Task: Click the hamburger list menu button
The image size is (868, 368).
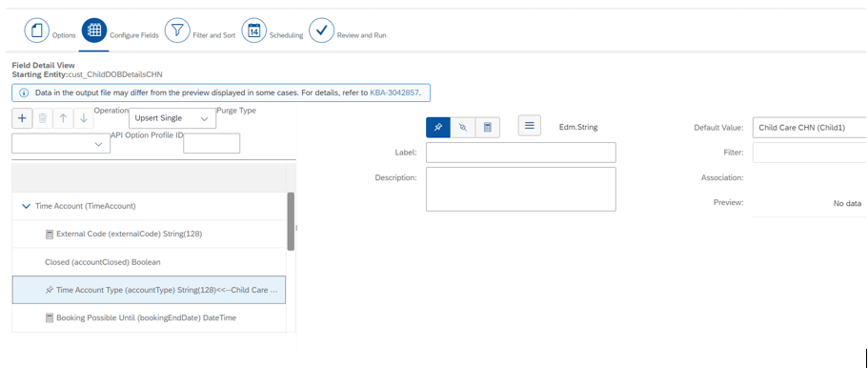Action: point(529,126)
